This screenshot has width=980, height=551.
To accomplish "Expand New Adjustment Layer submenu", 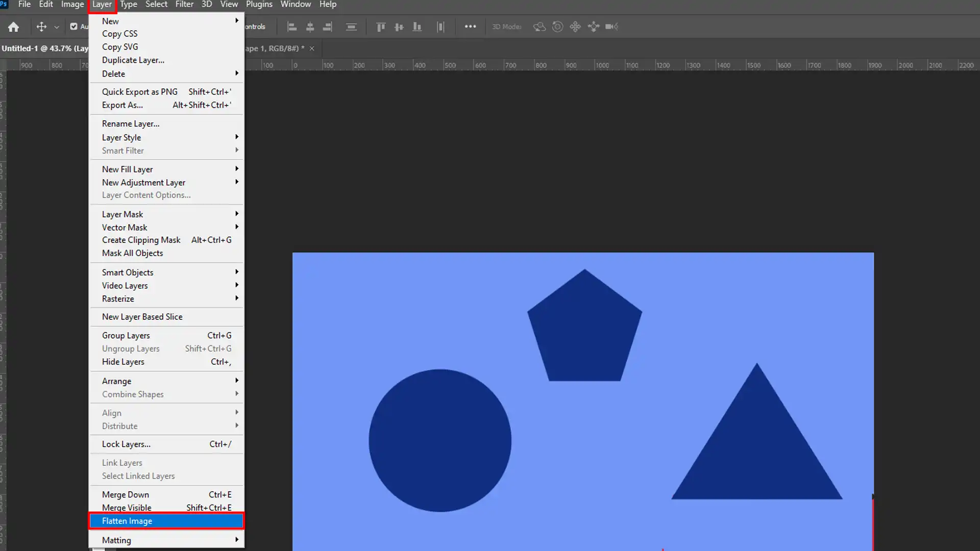I will coord(166,183).
